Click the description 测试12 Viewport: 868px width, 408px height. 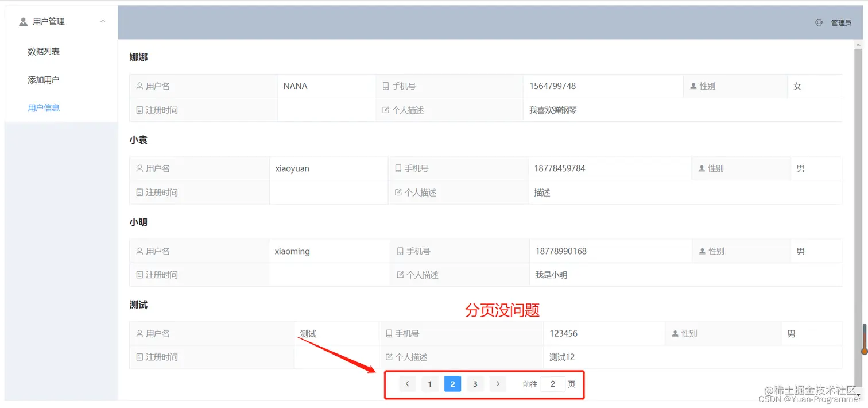[562, 357]
